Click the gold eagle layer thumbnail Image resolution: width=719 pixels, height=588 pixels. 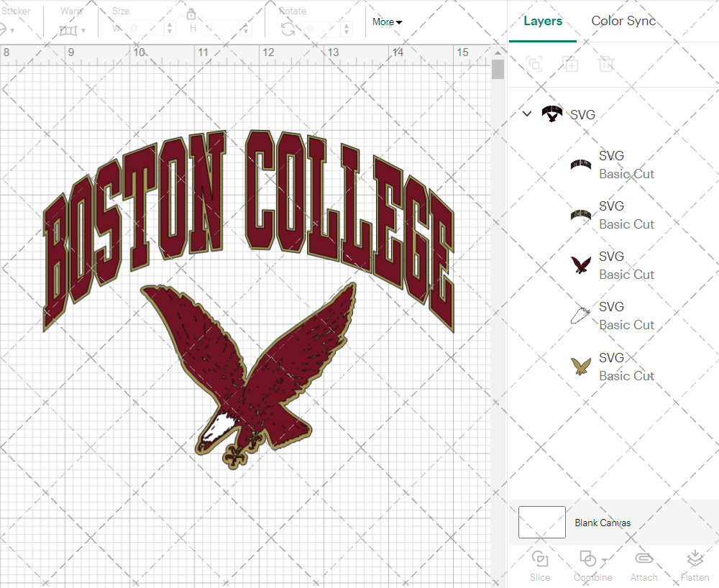(x=581, y=365)
